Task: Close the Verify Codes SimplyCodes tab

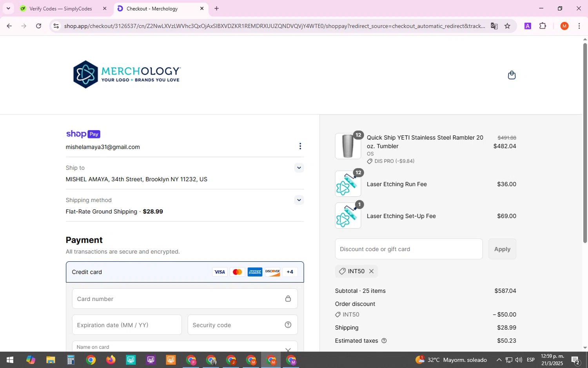Action: tap(105, 9)
